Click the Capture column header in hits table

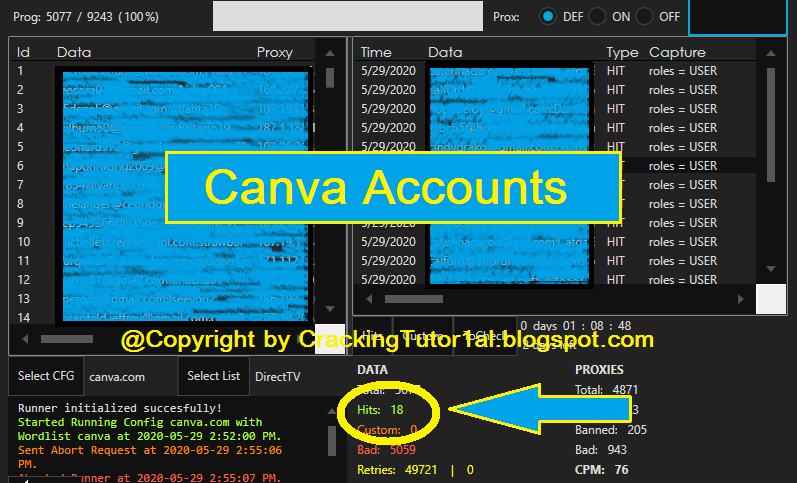click(677, 52)
